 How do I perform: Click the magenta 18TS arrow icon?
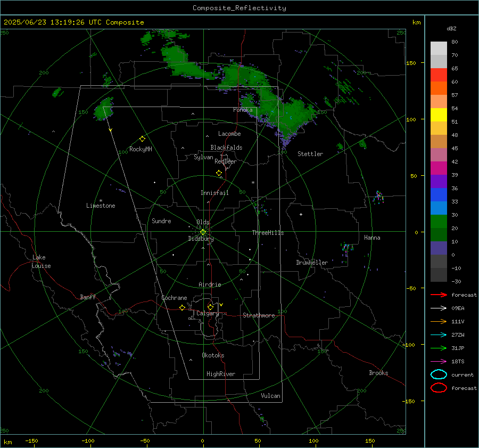pyautogui.click(x=439, y=362)
